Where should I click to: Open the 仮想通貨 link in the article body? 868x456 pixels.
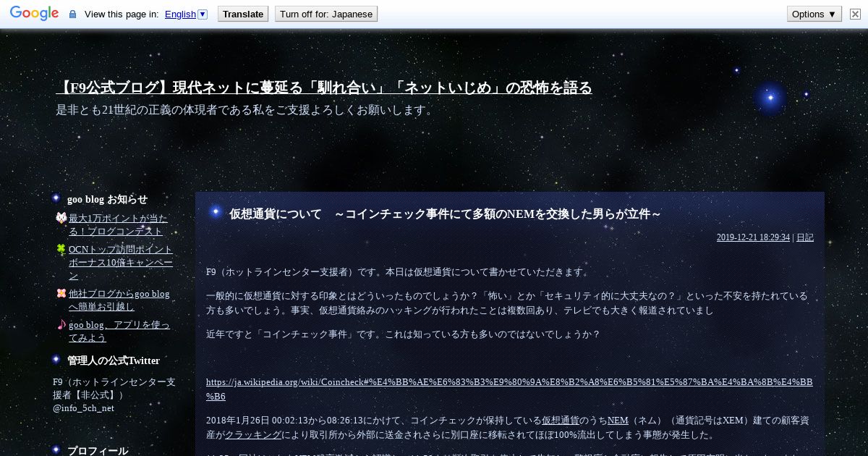click(561, 420)
